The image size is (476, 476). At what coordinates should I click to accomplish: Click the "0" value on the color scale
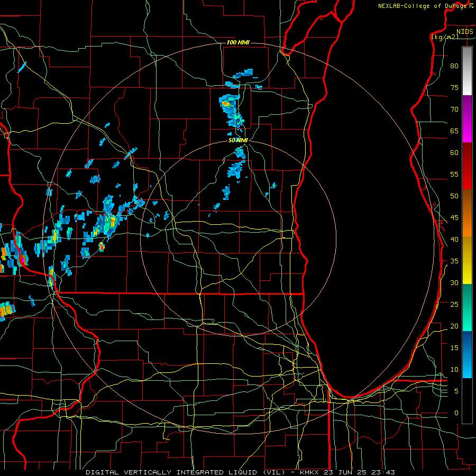[456, 413]
